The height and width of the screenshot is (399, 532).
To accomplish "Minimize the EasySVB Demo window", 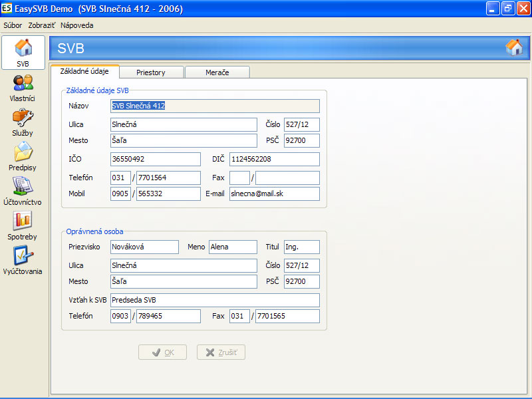I will (x=493, y=9).
